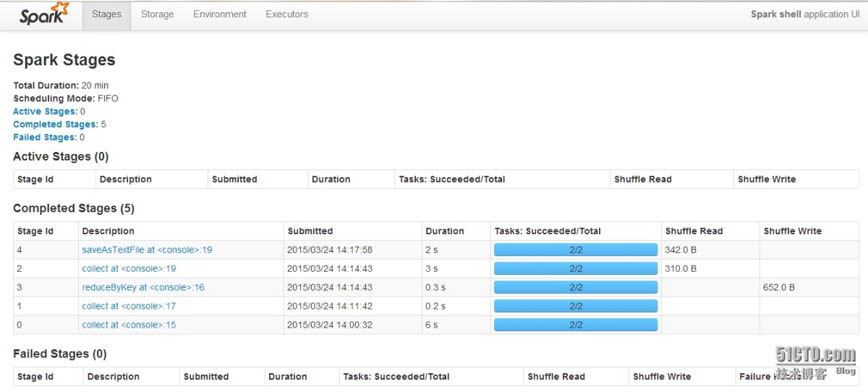The image size is (868, 392).
Task: Open reduceByKey at <console>:16 stage
Action: pos(143,288)
